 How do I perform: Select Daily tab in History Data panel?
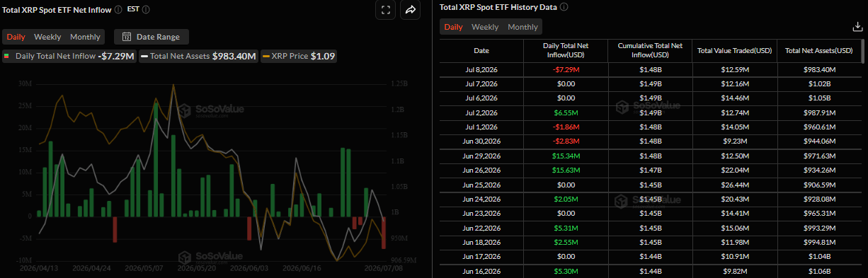coord(454,27)
